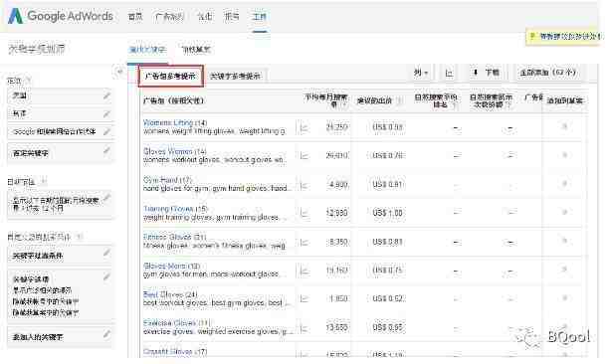Click help icon next to 日期范围
This screenshot has height=364, width=609.
[44, 181]
